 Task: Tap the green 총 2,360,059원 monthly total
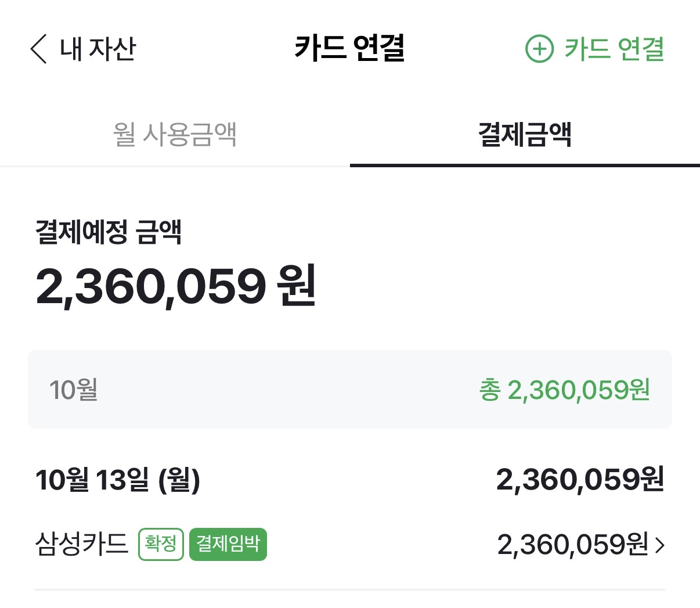[564, 390]
